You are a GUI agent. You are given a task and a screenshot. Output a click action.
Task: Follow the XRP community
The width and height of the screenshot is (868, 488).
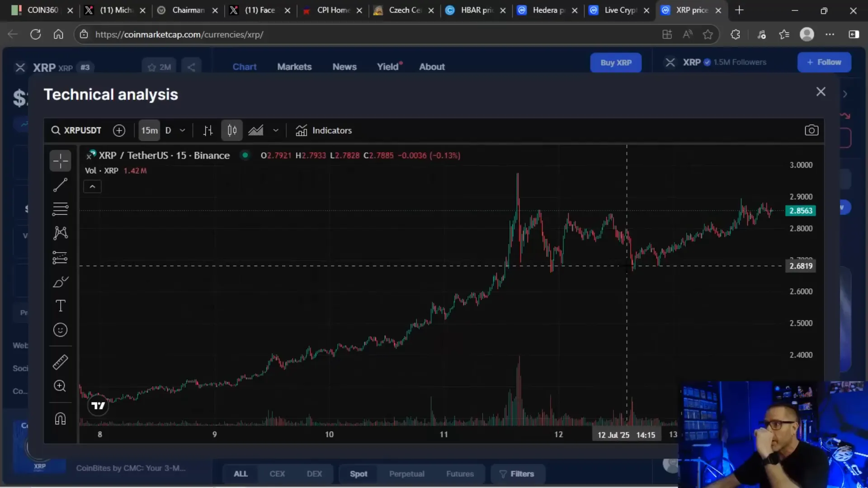(824, 62)
